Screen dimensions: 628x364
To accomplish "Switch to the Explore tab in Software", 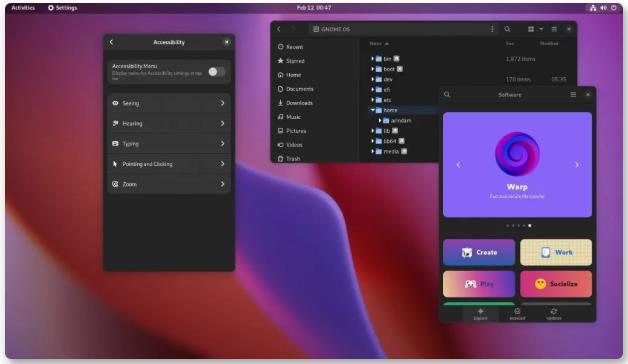I will pos(481,314).
